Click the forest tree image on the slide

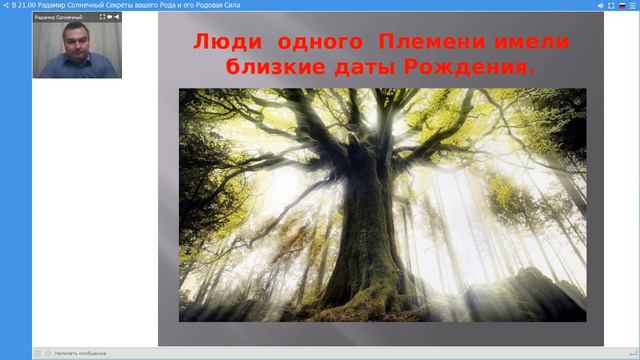[x=382, y=205]
